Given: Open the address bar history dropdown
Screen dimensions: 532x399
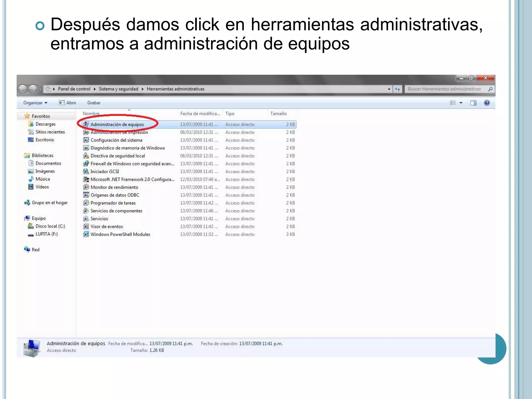Looking at the screenshot, I should pyautogui.click(x=389, y=89).
